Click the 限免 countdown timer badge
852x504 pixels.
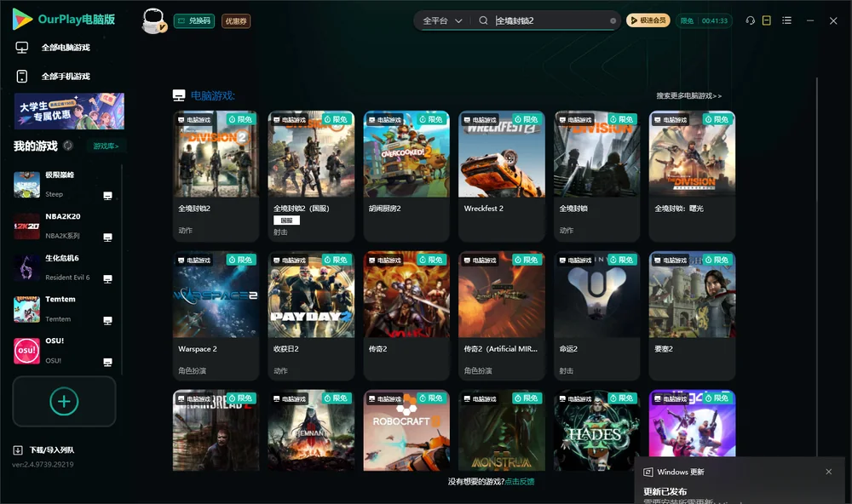(704, 20)
